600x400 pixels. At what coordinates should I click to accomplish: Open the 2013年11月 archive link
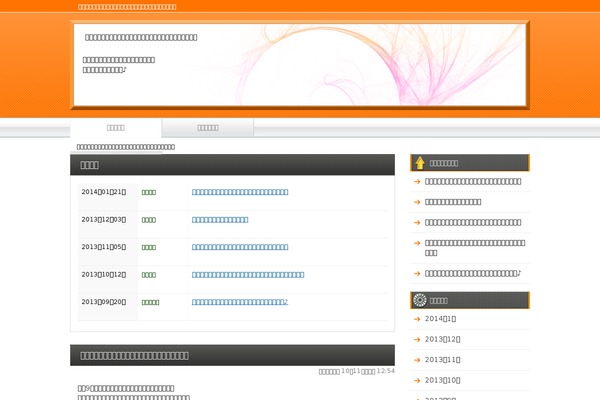(443, 360)
